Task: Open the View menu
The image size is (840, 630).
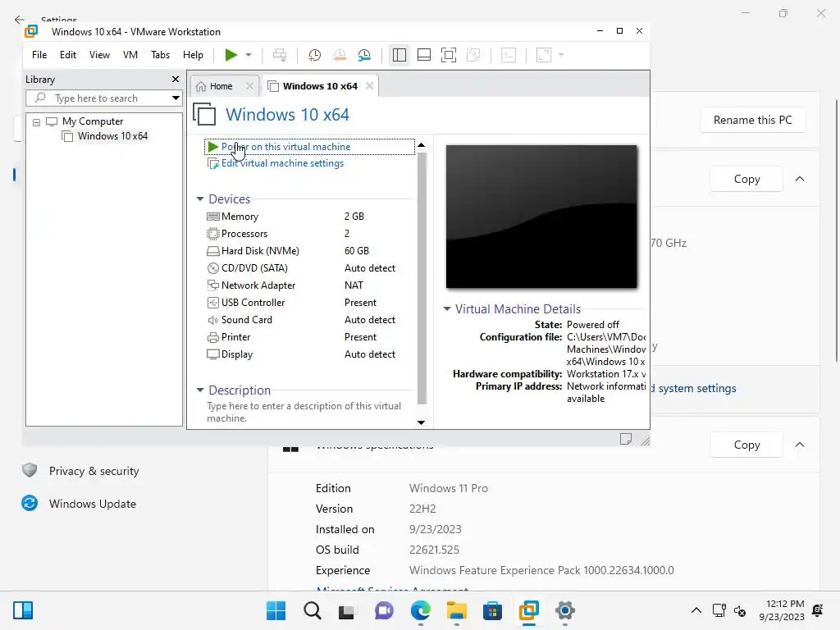Action: pos(99,55)
